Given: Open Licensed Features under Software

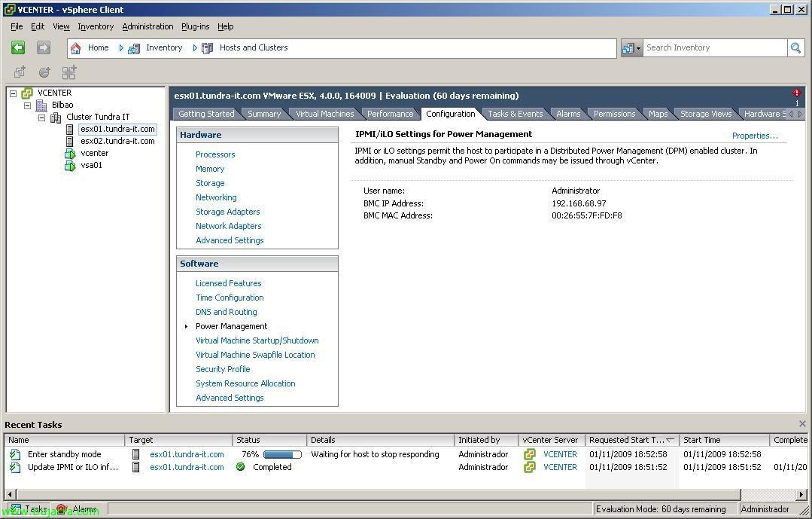Looking at the screenshot, I should [x=228, y=284].
